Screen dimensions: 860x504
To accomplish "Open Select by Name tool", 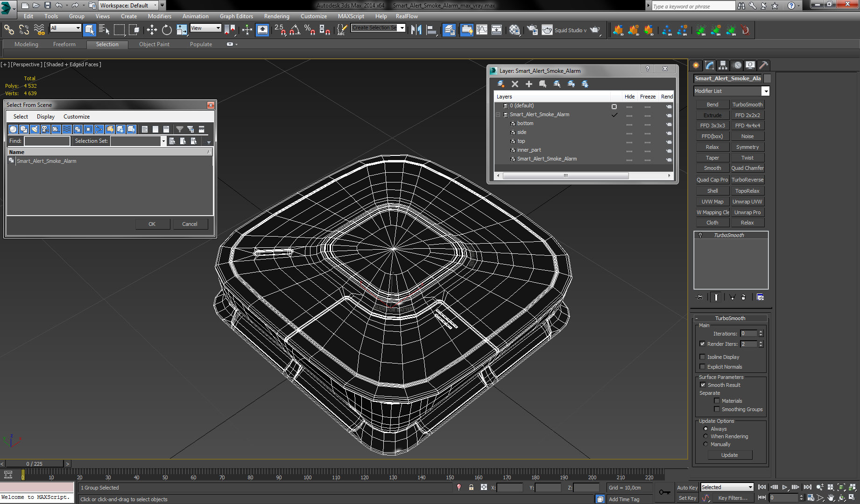I will point(104,30).
